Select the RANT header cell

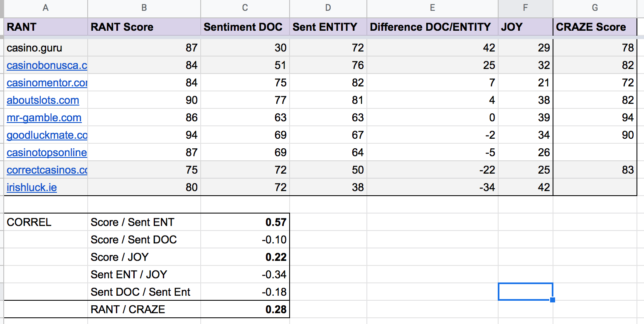[x=46, y=27]
